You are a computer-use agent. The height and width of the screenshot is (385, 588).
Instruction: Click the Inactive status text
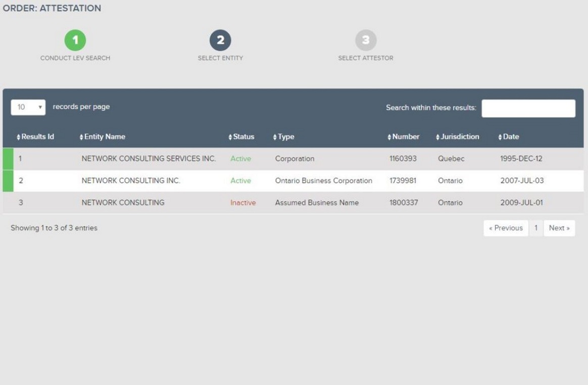coord(243,203)
